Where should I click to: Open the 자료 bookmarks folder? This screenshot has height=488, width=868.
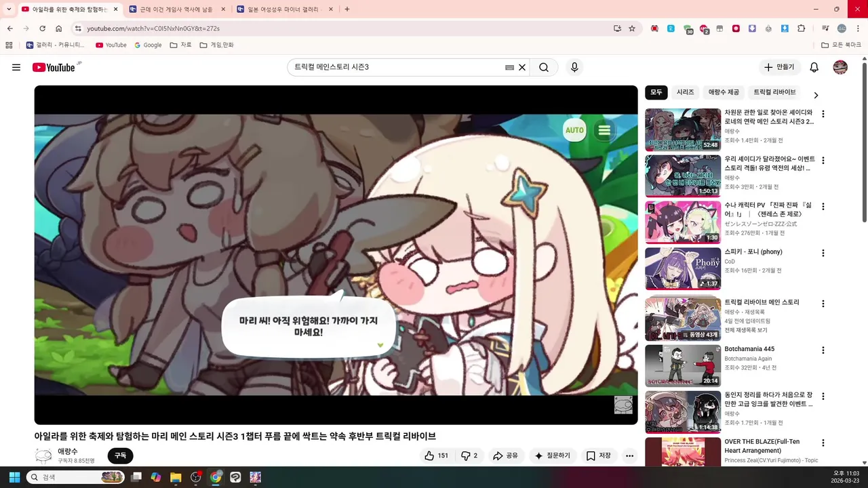[180, 45]
